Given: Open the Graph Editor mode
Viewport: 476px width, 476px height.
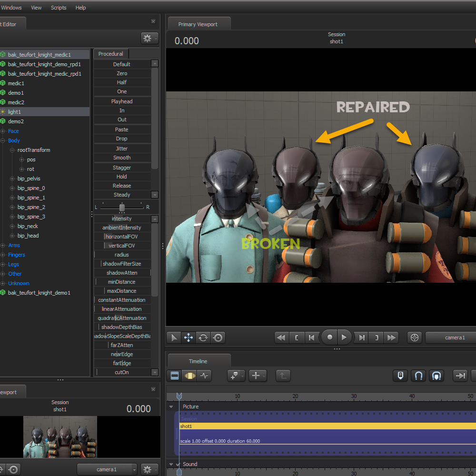Looking at the screenshot, I should (204, 376).
